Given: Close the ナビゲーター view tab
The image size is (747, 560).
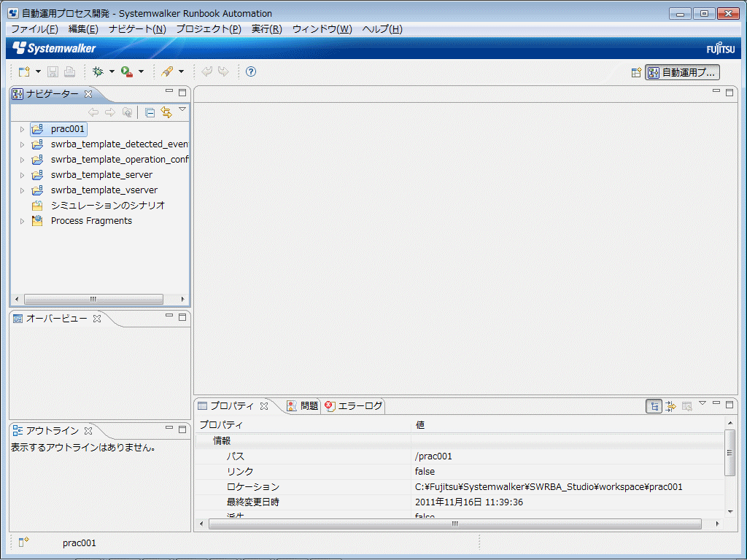Looking at the screenshot, I should pos(88,94).
